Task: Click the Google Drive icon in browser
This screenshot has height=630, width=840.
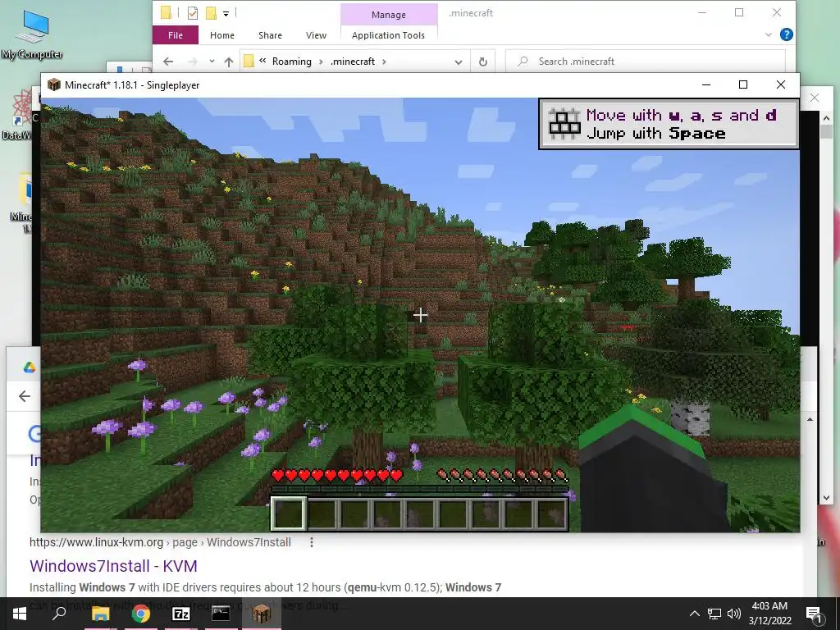Action: click(30, 367)
